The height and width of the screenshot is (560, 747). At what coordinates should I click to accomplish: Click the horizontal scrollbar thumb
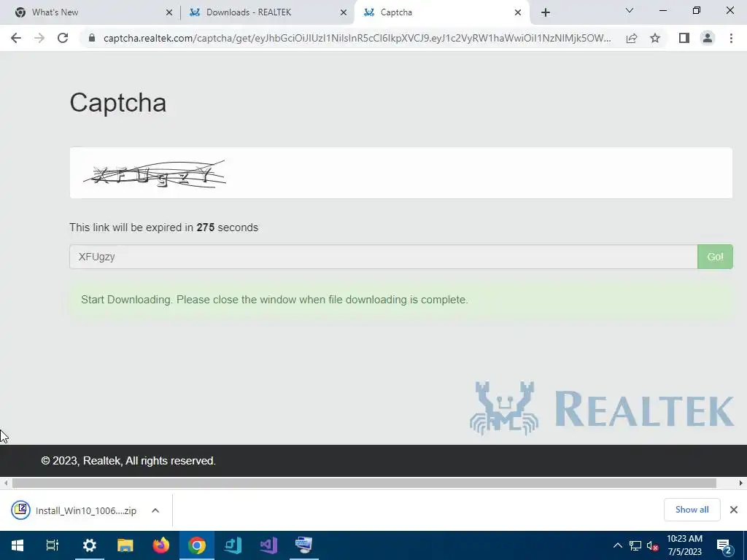(365, 483)
